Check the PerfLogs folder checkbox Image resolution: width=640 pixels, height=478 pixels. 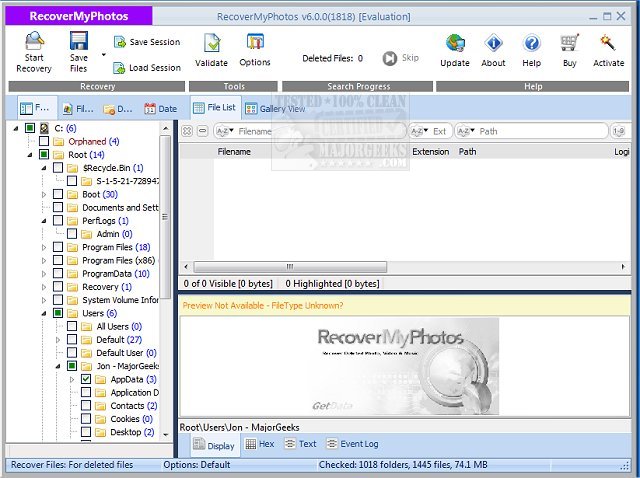58,220
